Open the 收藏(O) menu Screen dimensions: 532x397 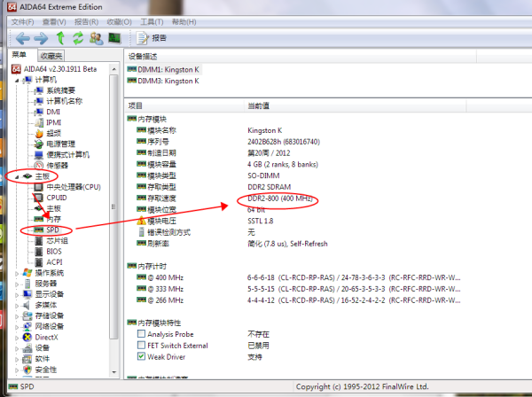[119, 22]
